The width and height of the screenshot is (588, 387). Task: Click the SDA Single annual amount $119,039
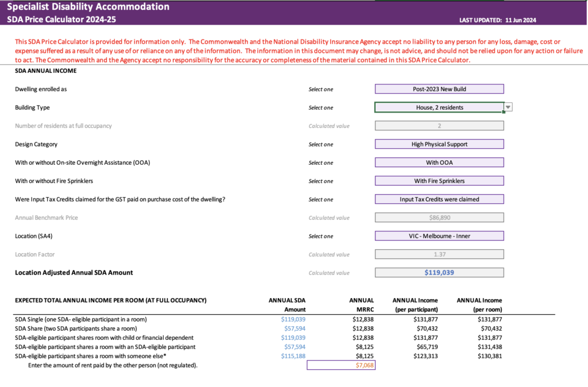(x=292, y=319)
